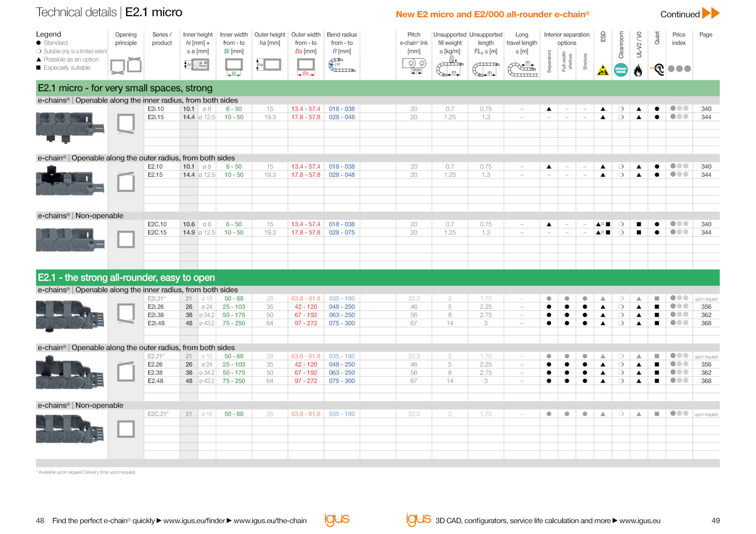Image resolution: width=756 pixels, height=534 pixels.
Task: Click the 'Possible as an option' legend entry
Action: (x=68, y=59)
